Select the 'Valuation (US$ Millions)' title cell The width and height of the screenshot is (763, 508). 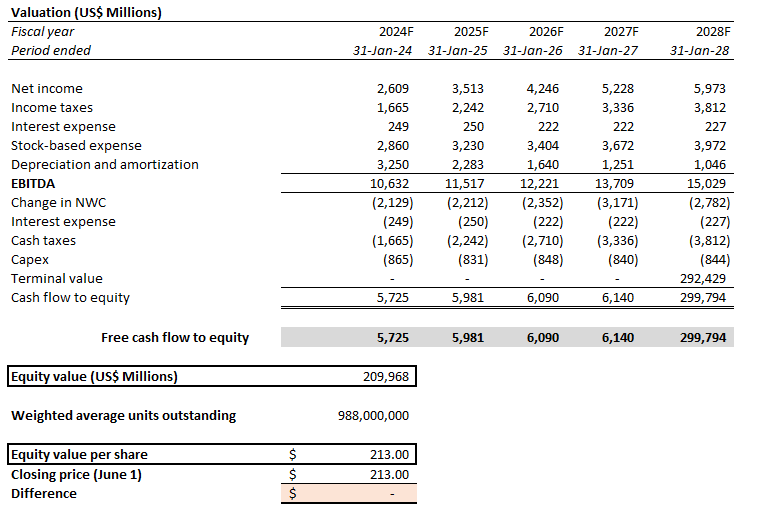tap(86, 12)
